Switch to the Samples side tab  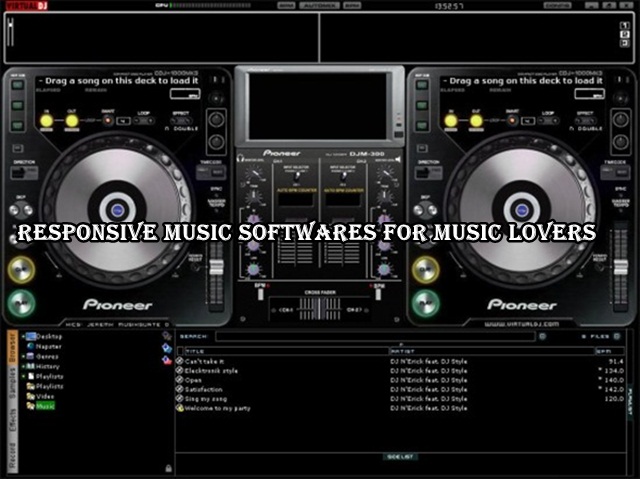pos(12,384)
